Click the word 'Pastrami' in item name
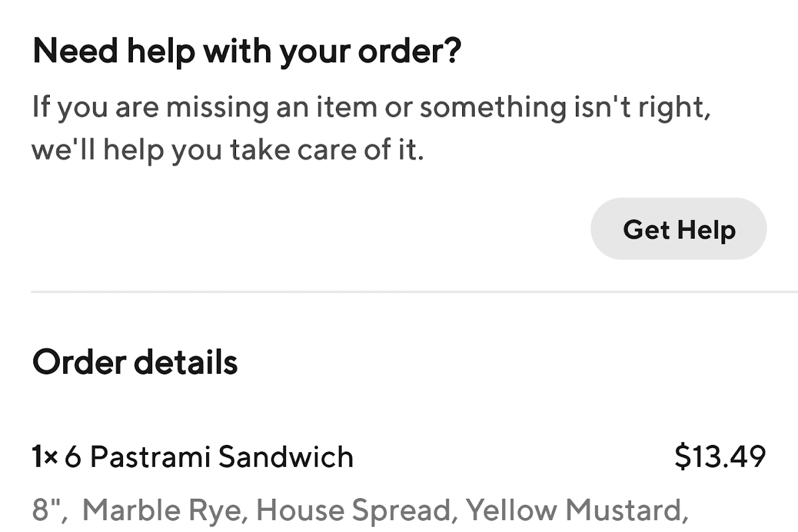 [150, 457]
